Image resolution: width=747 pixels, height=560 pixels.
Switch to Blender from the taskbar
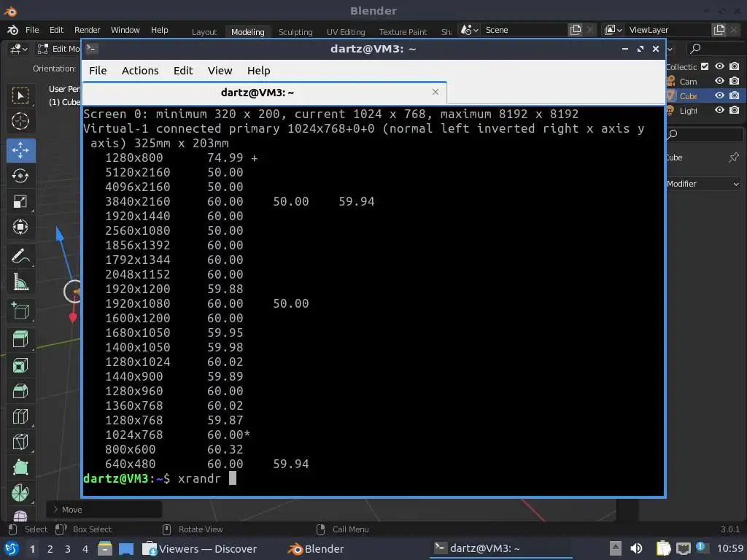point(317,549)
